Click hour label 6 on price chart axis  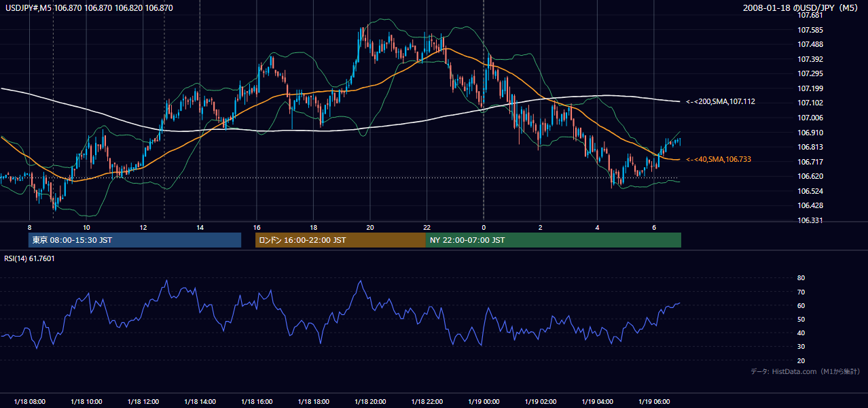click(654, 227)
